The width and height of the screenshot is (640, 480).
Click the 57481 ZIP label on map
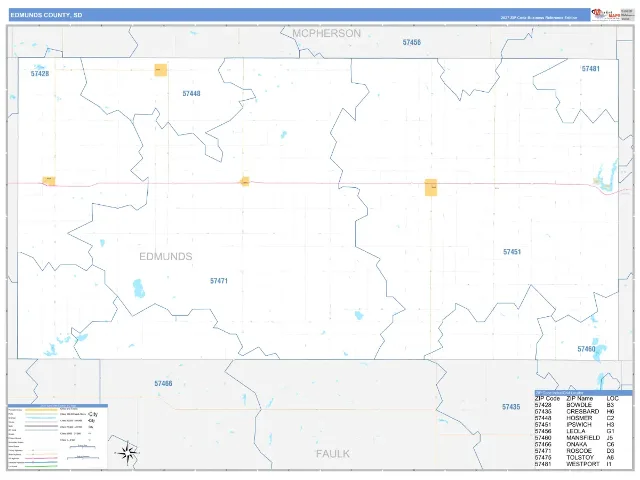(591, 69)
